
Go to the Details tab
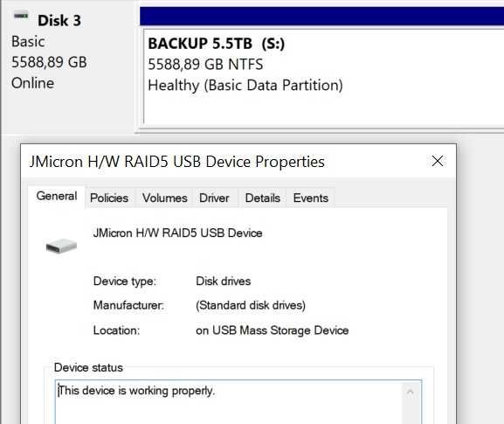click(x=263, y=198)
